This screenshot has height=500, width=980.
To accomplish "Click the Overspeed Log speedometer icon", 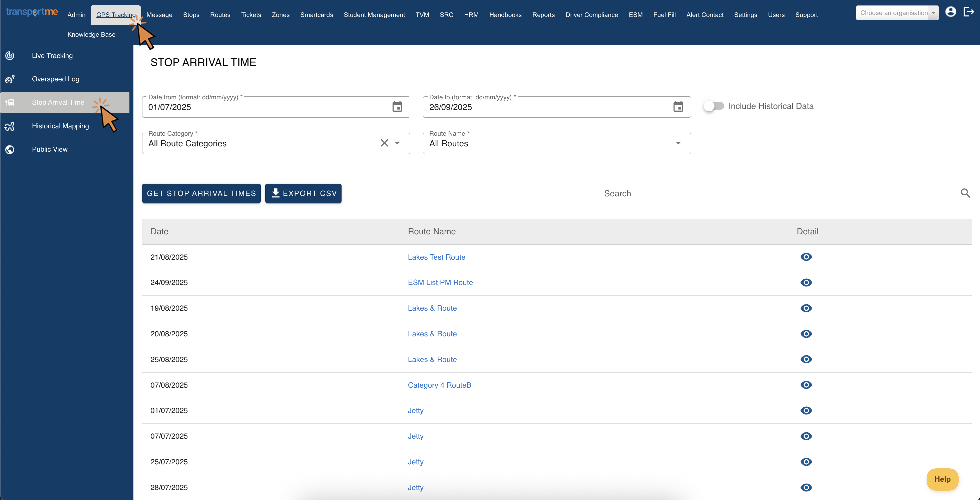I will tap(10, 79).
